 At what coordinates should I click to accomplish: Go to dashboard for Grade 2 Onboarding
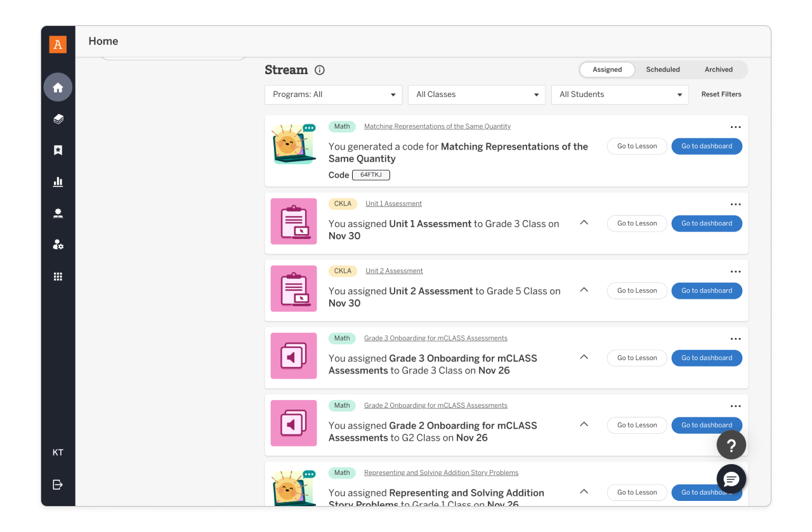pos(707,425)
